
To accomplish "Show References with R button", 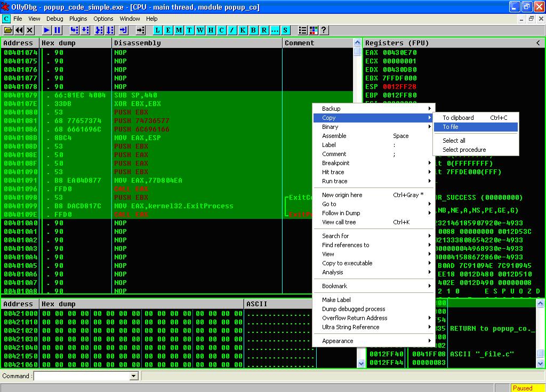I will point(264,30).
